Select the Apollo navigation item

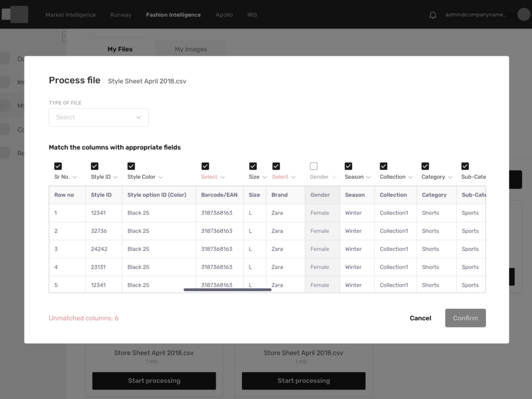coord(224,14)
